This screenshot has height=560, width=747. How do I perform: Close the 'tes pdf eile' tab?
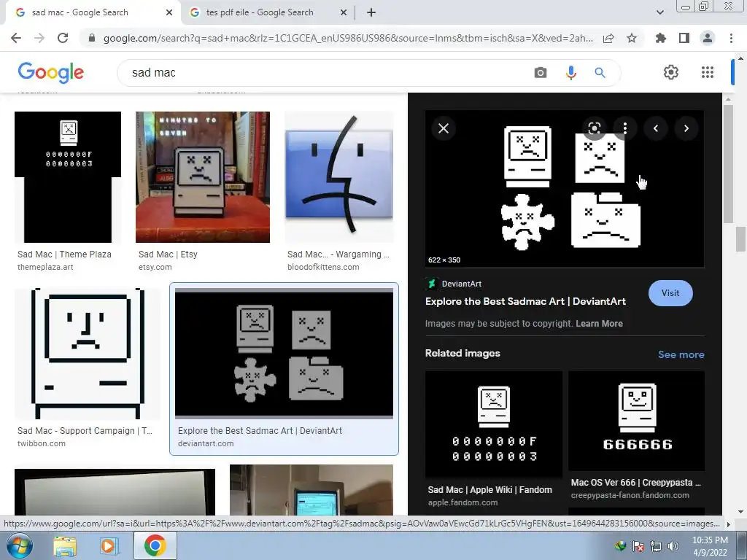(343, 13)
